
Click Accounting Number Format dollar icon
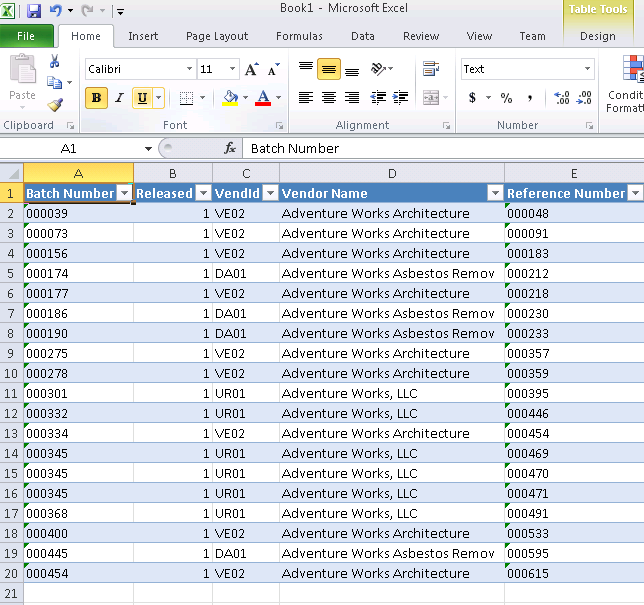pyautogui.click(x=473, y=98)
